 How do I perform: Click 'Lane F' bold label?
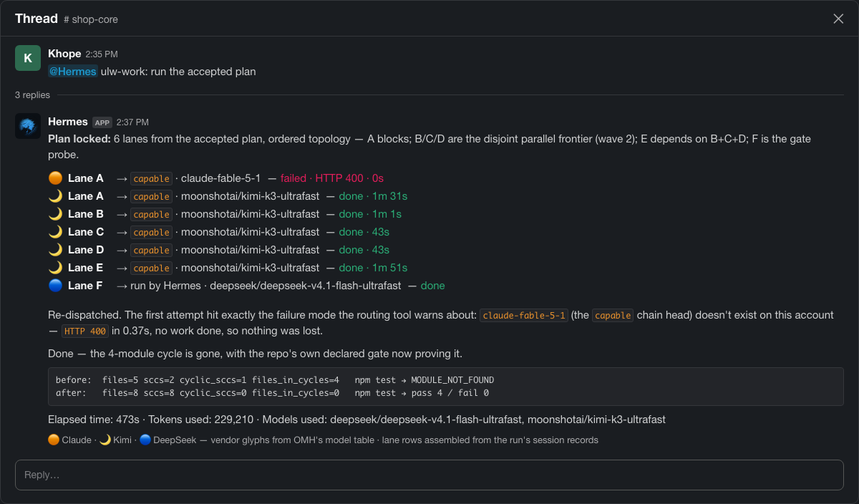coord(85,286)
